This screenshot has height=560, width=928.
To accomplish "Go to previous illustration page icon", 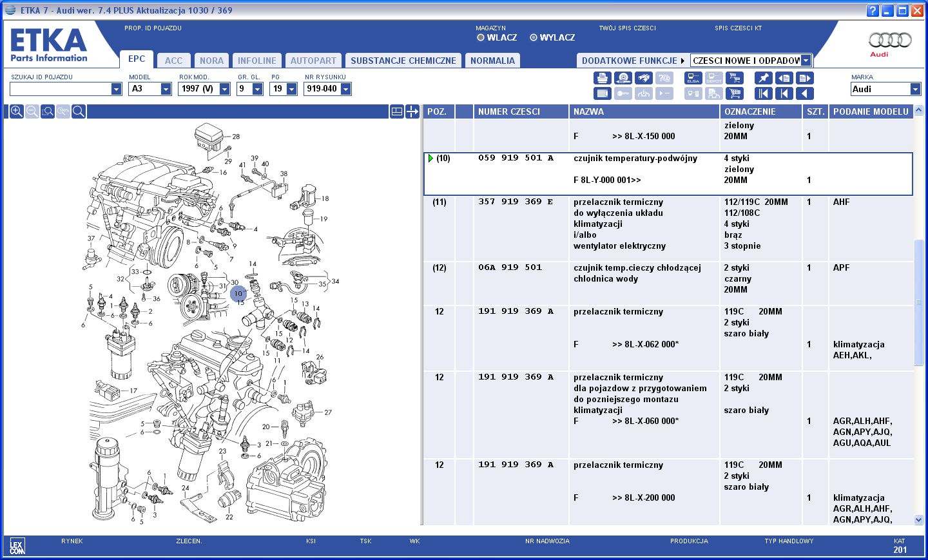I will pyautogui.click(x=784, y=78).
